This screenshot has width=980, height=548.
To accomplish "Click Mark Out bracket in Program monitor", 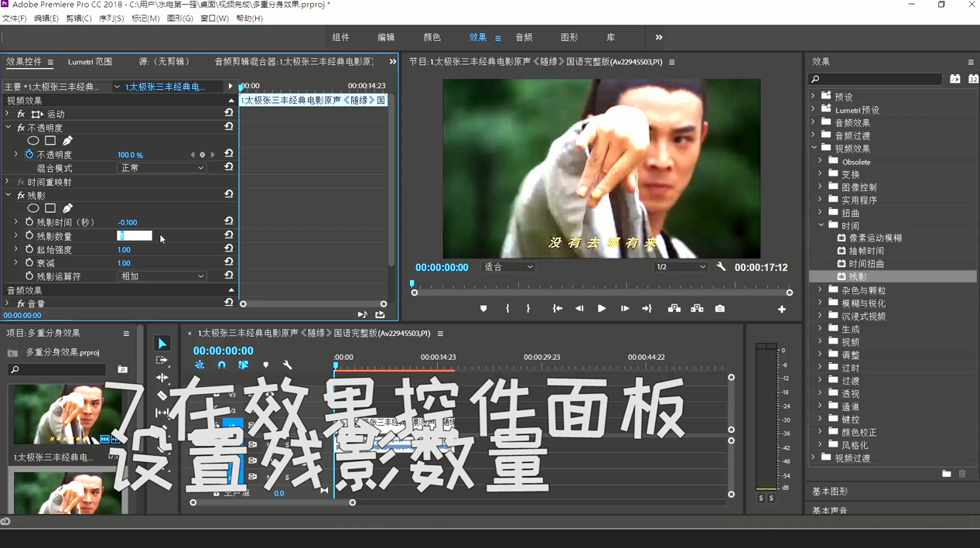I will [x=528, y=308].
